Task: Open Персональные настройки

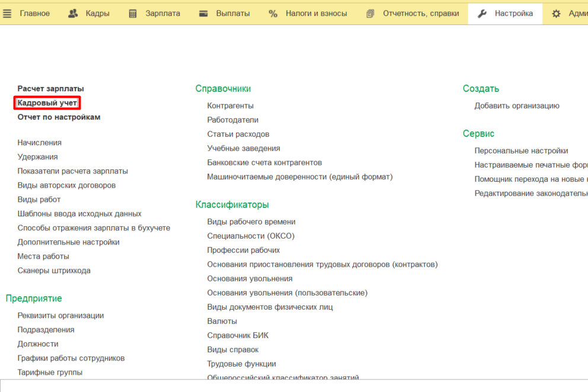Action: click(521, 151)
